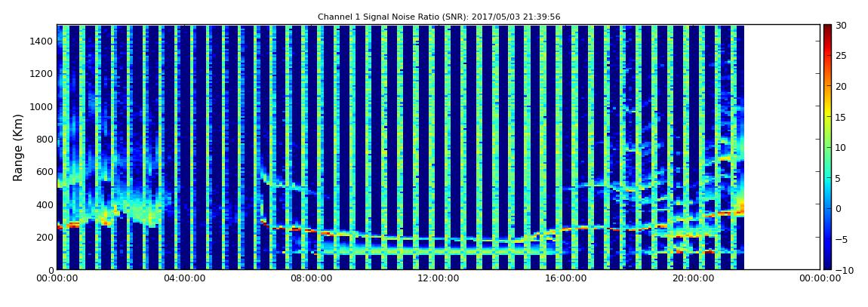The image size is (868, 307).
Task: Click the 600 range tick label
Action: click(x=45, y=171)
